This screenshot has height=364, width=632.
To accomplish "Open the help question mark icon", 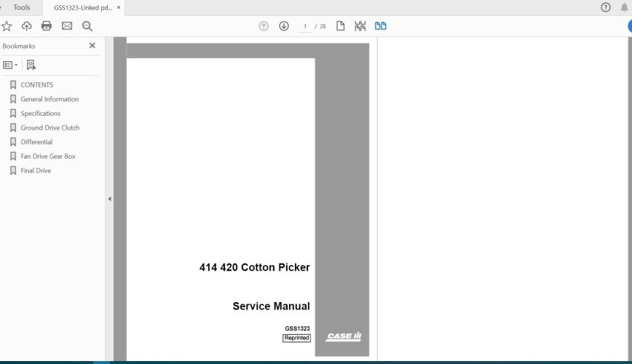I will click(x=606, y=7).
